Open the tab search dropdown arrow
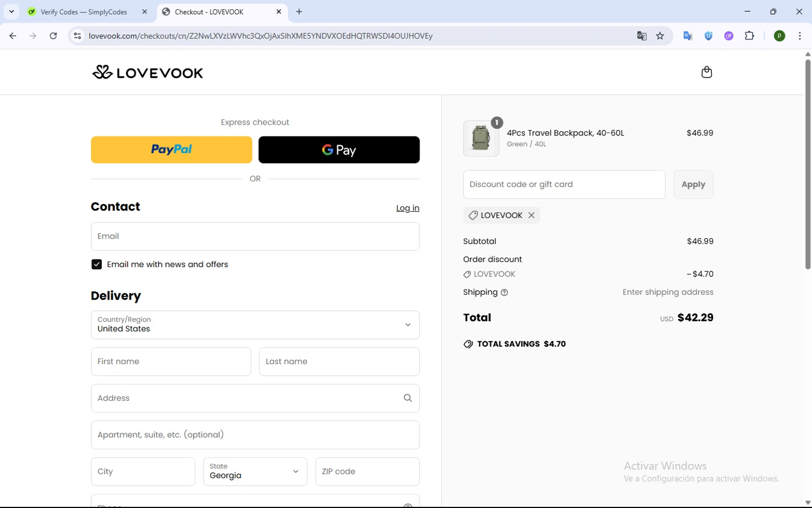The image size is (812, 508). tap(11, 11)
